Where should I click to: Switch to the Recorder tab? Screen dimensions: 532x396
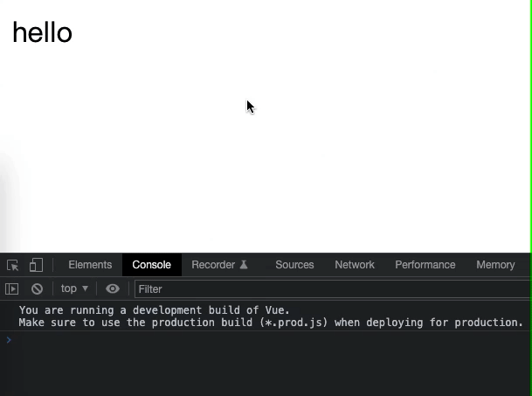tap(220, 265)
